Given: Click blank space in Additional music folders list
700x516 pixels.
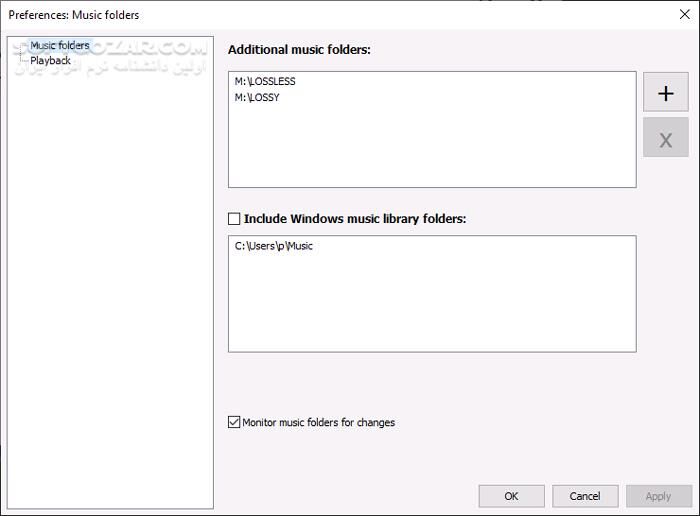Looking at the screenshot, I should coord(430,150).
